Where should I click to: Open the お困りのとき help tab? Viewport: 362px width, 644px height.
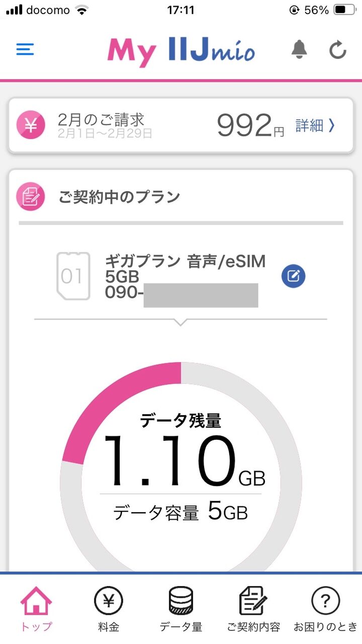(x=325, y=610)
